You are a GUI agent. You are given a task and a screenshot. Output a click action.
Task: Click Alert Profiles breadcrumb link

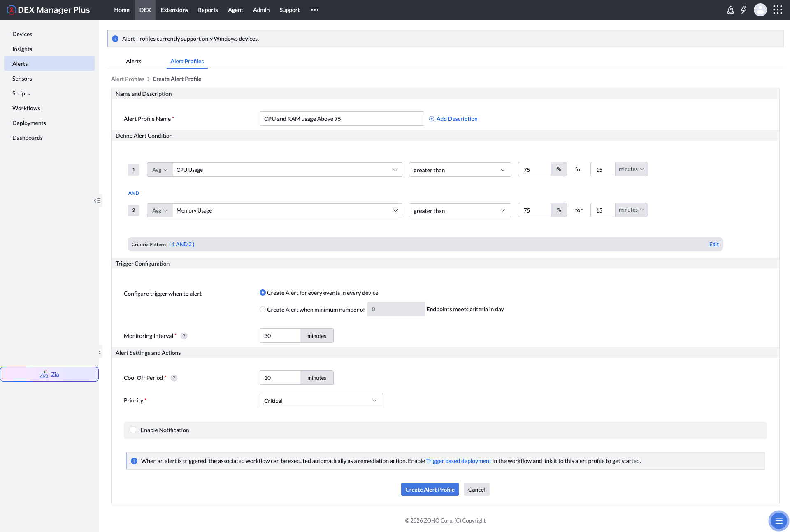(128, 79)
